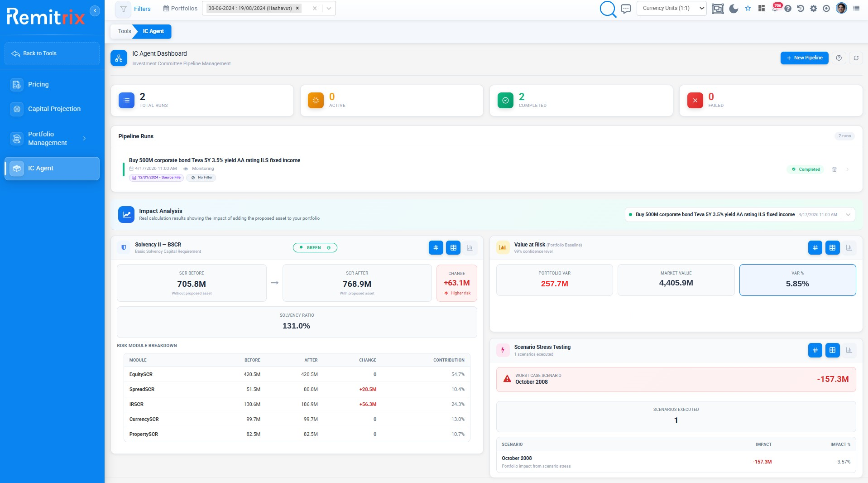Toggle dark mode moon icon
Image resolution: width=868 pixels, height=483 pixels.
click(x=734, y=9)
